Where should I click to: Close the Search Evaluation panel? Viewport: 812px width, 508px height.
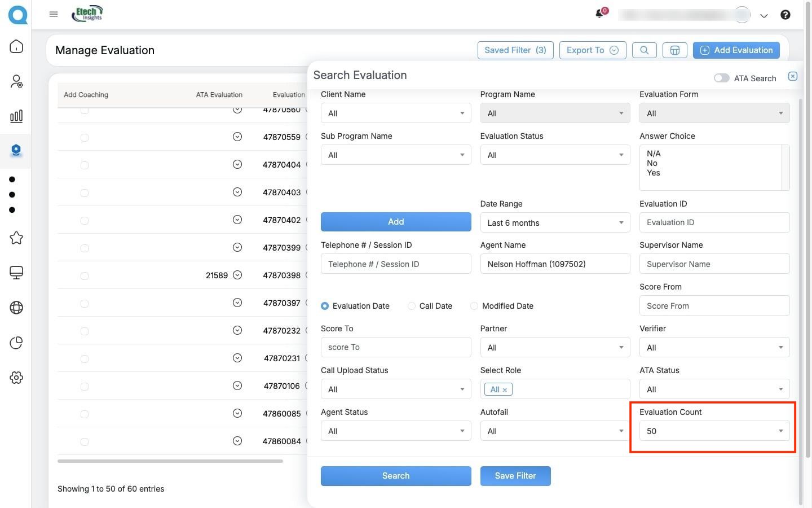point(792,76)
